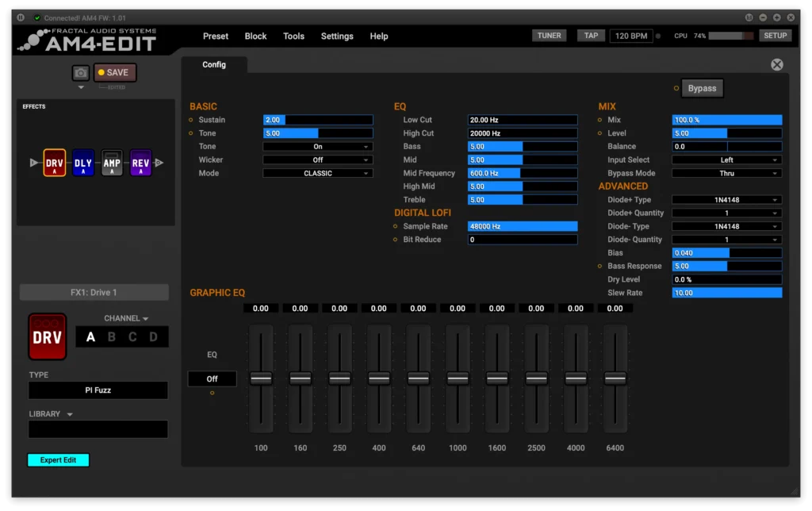The height and width of the screenshot is (511, 812).
Task: Select the DLY delay block
Action: click(x=83, y=163)
